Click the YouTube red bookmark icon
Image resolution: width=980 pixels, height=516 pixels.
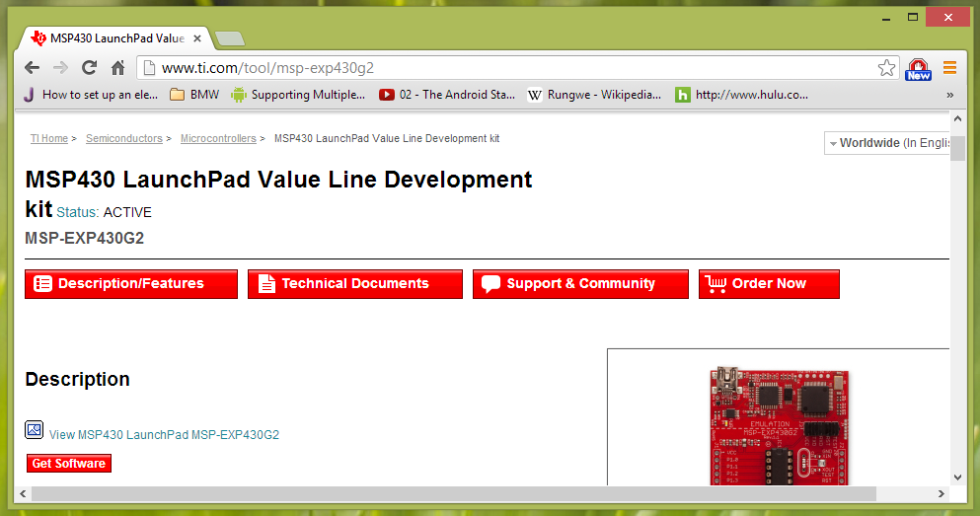387,95
